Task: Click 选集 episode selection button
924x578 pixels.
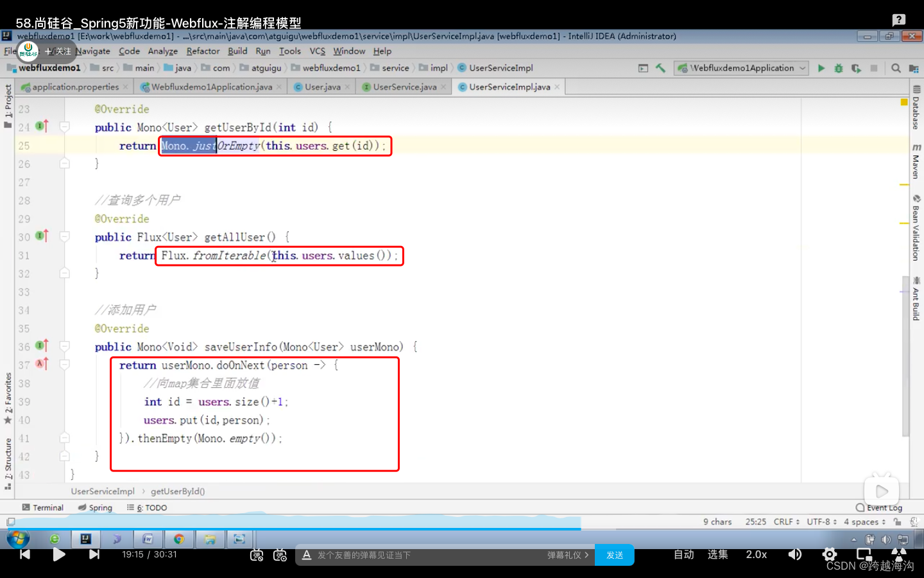Action: [x=718, y=554]
